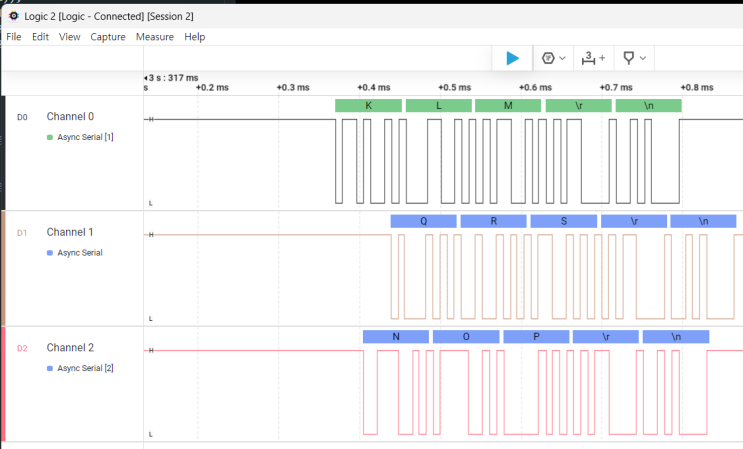This screenshot has height=449, width=743.
Task: Click the D2 channel identifier
Action: 22,348
